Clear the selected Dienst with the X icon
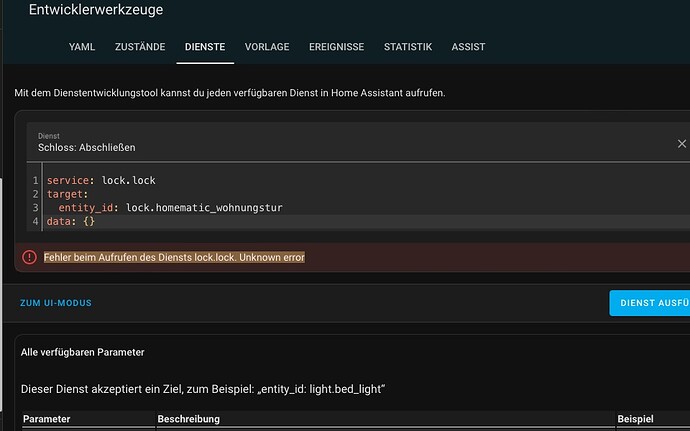Viewport: 690px width, 431px height. click(682, 144)
